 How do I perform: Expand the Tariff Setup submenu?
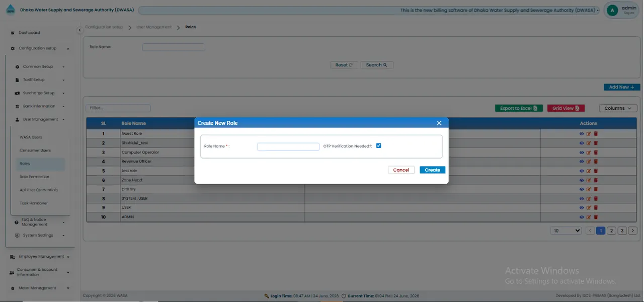click(x=40, y=80)
